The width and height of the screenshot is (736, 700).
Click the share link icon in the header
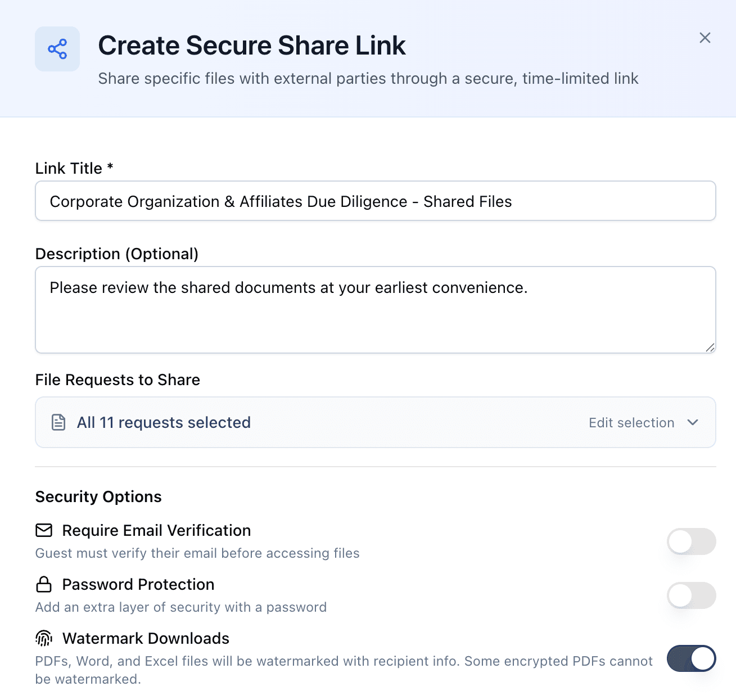57,48
